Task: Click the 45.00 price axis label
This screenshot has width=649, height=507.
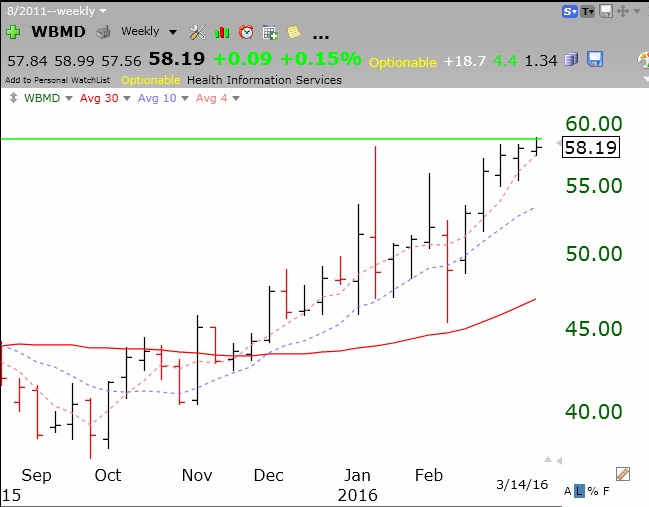Action: click(x=594, y=329)
